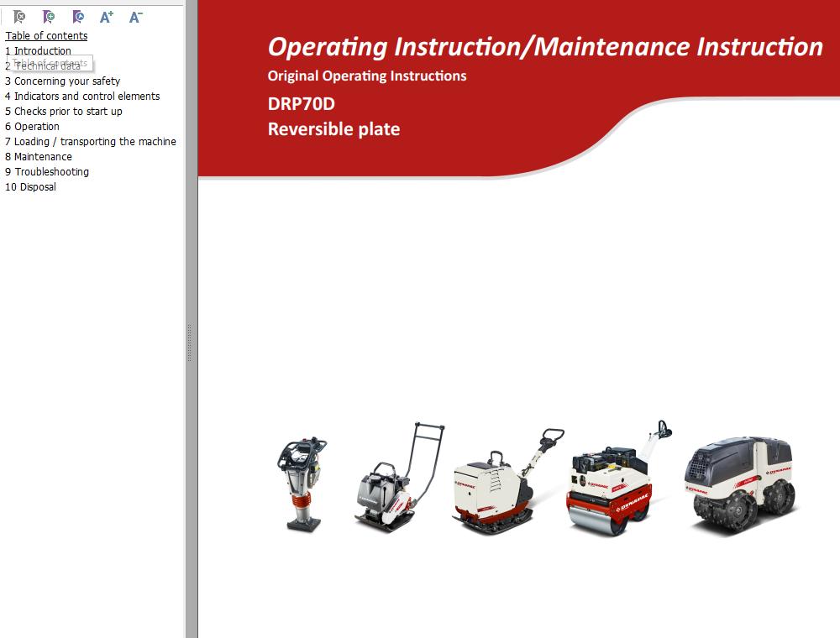Click the DRP70D model title text

pyautogui.click(x=301, y=104)
